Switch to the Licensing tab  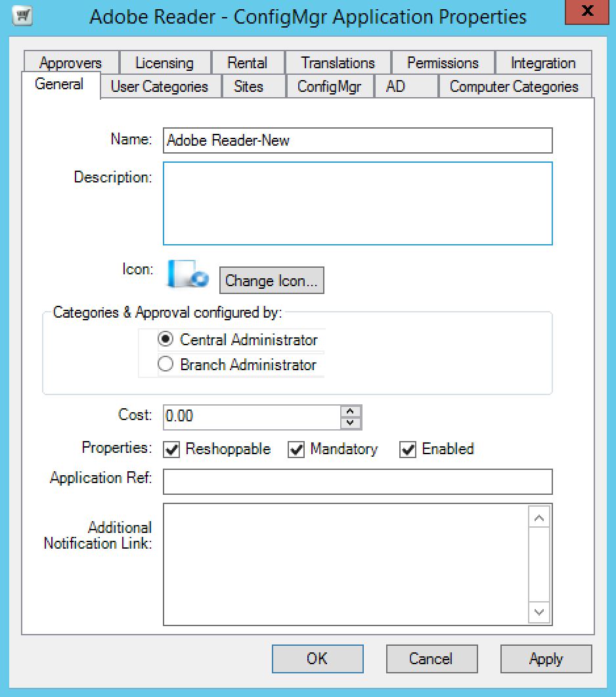coord(164,63)
